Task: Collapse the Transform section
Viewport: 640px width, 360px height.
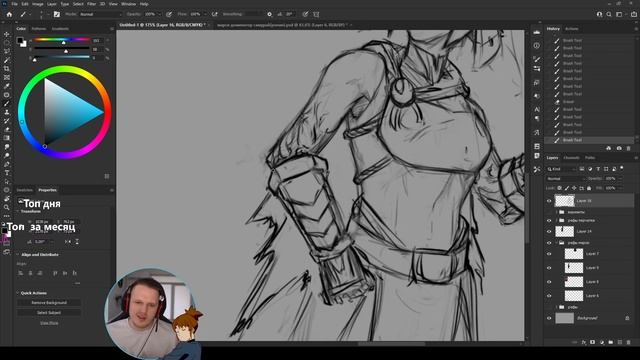Action: click(18, 211)
